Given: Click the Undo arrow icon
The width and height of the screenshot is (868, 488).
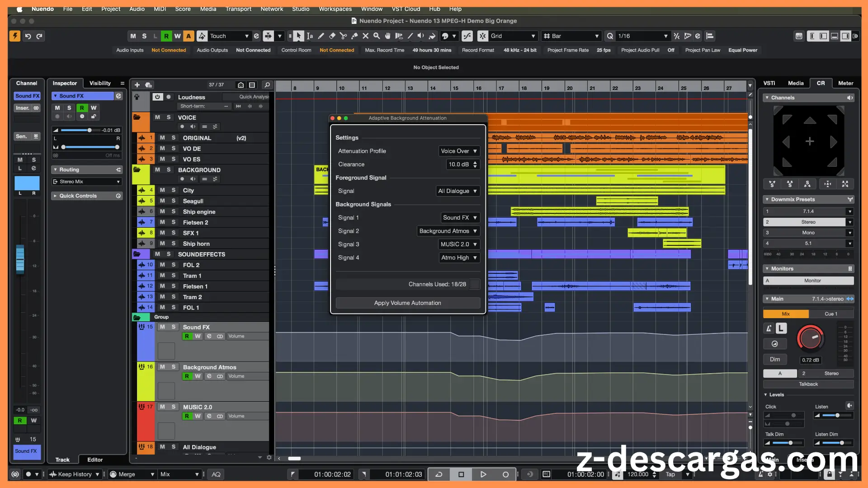Looking at the screenshot, I should point(28,36).
